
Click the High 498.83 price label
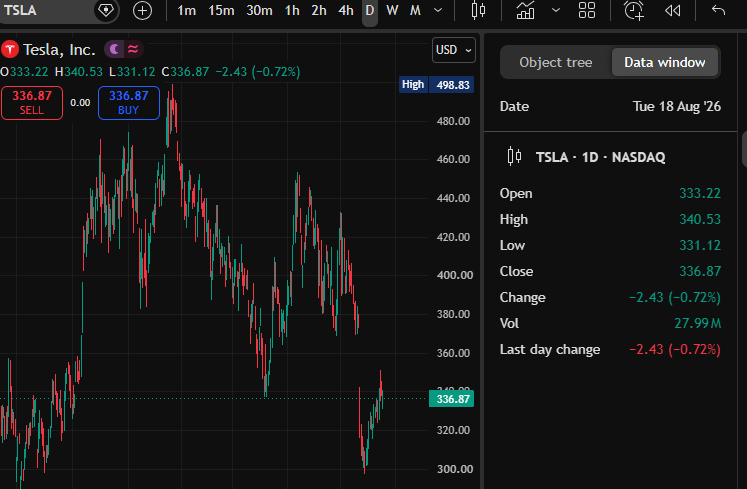coord(436,85)
